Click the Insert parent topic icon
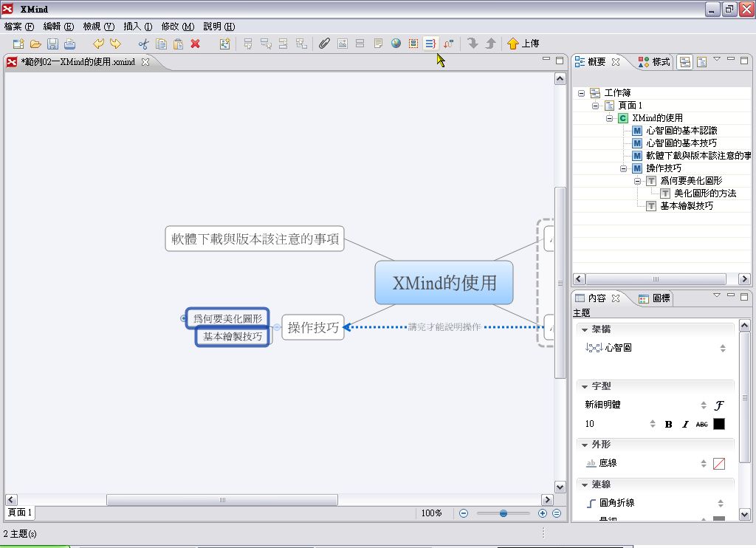This screenshot has height=548, width=756. click(x=301, y=44)
